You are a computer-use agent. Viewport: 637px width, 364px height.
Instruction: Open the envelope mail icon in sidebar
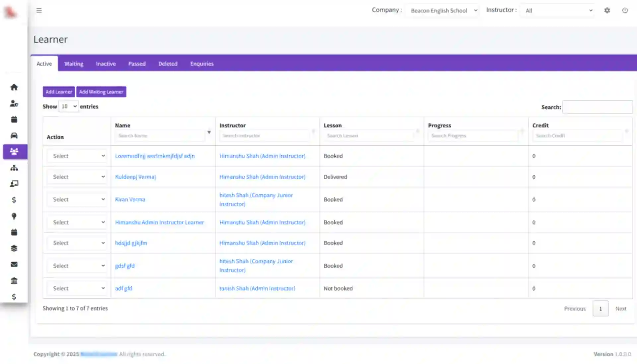click(x=14, y=264)
